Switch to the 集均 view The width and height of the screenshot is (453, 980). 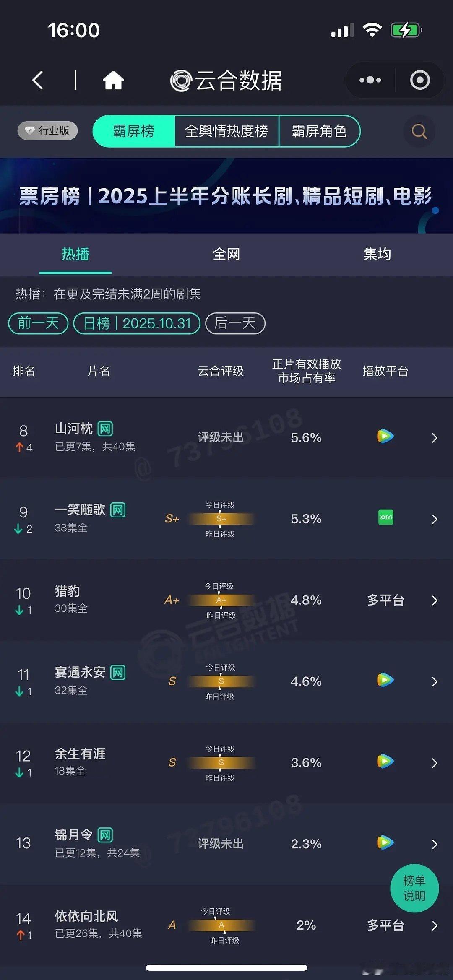pos(377,254)
